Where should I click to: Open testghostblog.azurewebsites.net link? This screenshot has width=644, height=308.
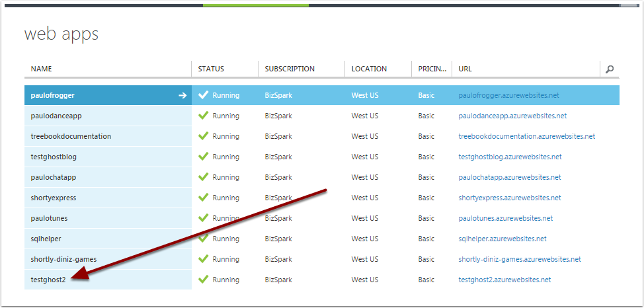click(510, 157)
